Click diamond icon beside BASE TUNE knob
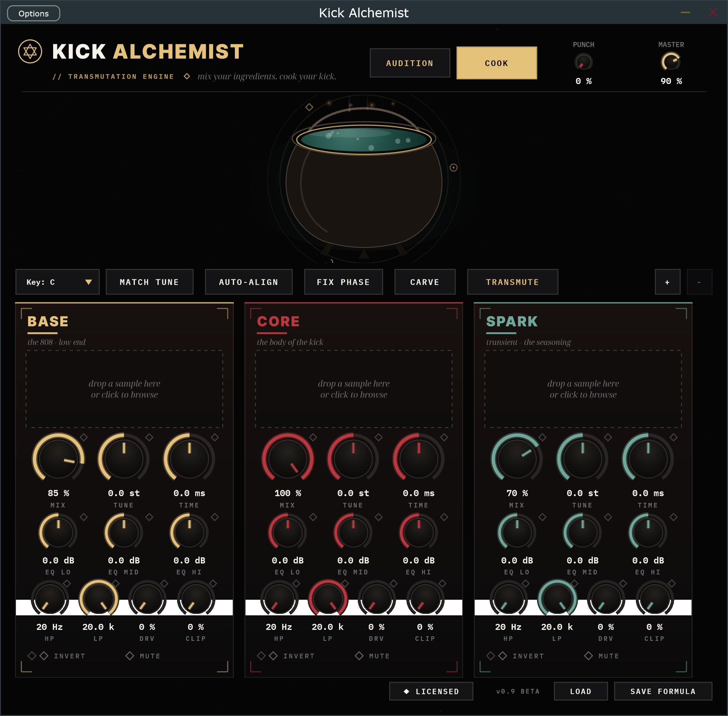728x716 pixels. coord(149,437)
